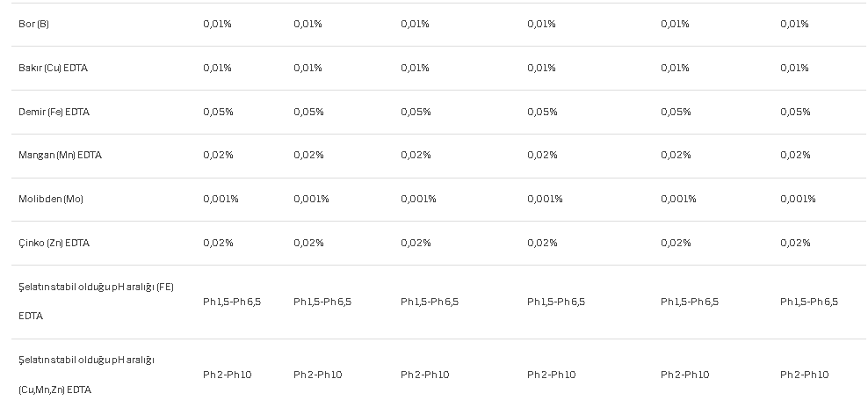The height and width of the screenshot is (408, 868).
Task: Click the Bor (B) row label
Action: (x=33, y=25)
